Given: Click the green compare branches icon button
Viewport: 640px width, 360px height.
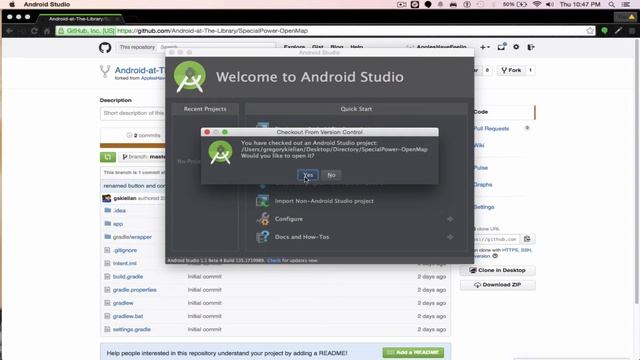Looking at the screenshot, I should click(108, 157).
